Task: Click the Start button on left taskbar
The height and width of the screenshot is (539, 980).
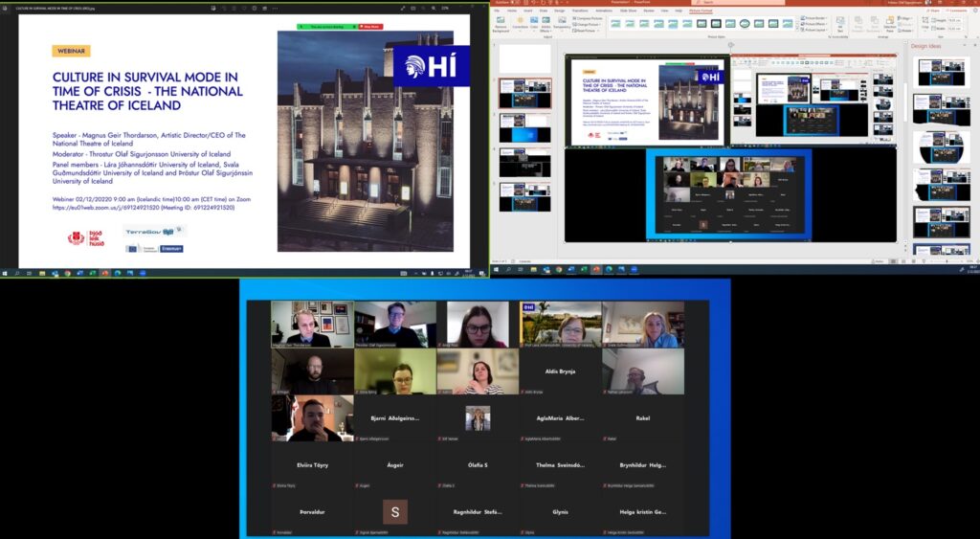Action: pos(5,273)
